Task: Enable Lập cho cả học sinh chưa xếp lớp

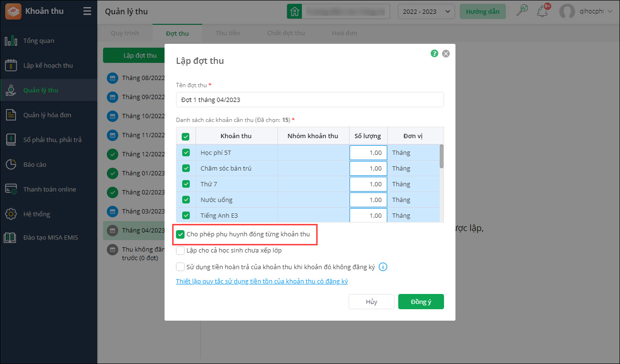Action: pos(180,251)
